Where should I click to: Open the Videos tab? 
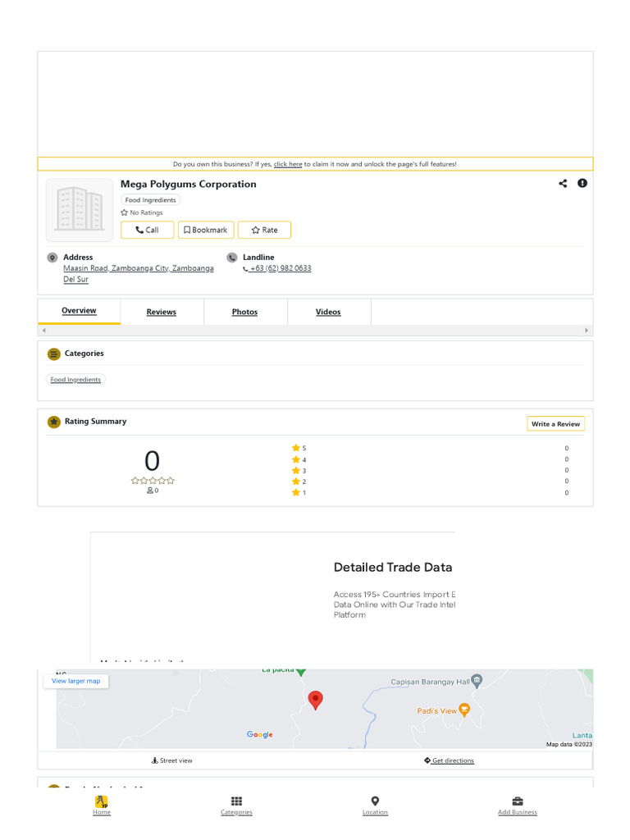(328, 312)
